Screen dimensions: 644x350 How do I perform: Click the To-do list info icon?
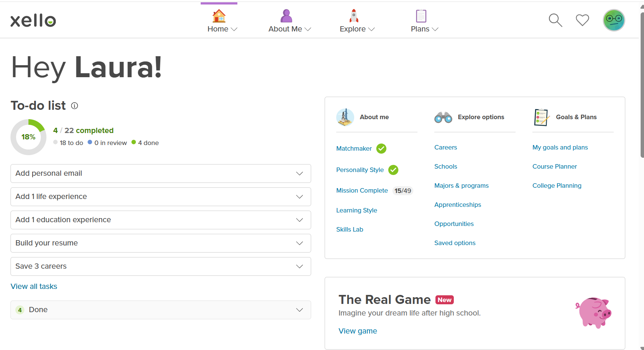[75, 106]
